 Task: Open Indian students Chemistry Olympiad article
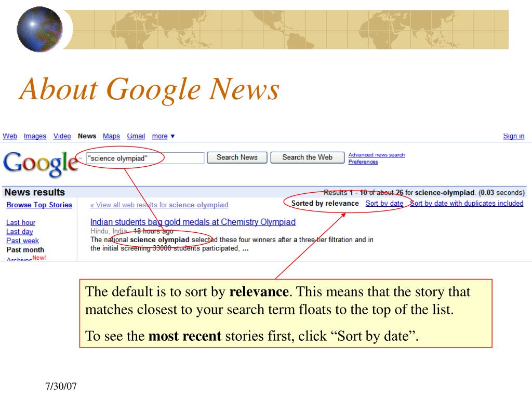(x=193, y=222)
